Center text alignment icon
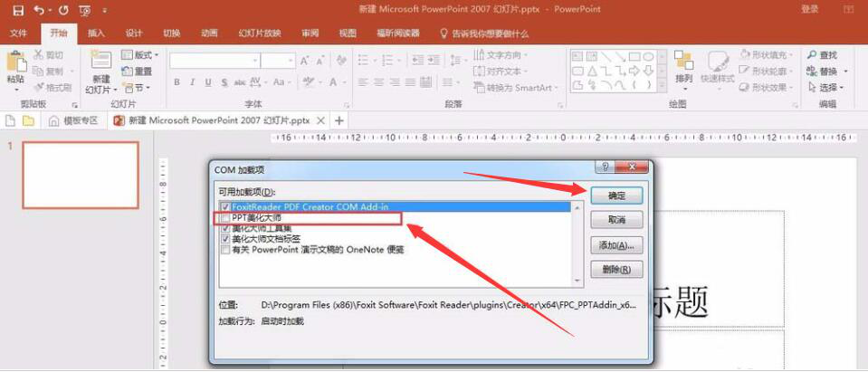The height and width of the screenshot is (372, 868). (378, 82)
